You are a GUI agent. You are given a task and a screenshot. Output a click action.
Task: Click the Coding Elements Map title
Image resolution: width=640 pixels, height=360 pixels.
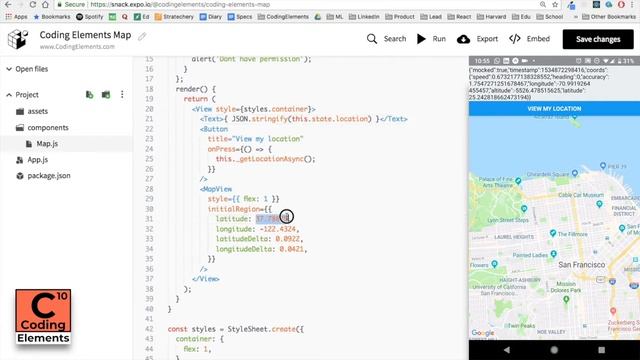click(x=85, y=35)
